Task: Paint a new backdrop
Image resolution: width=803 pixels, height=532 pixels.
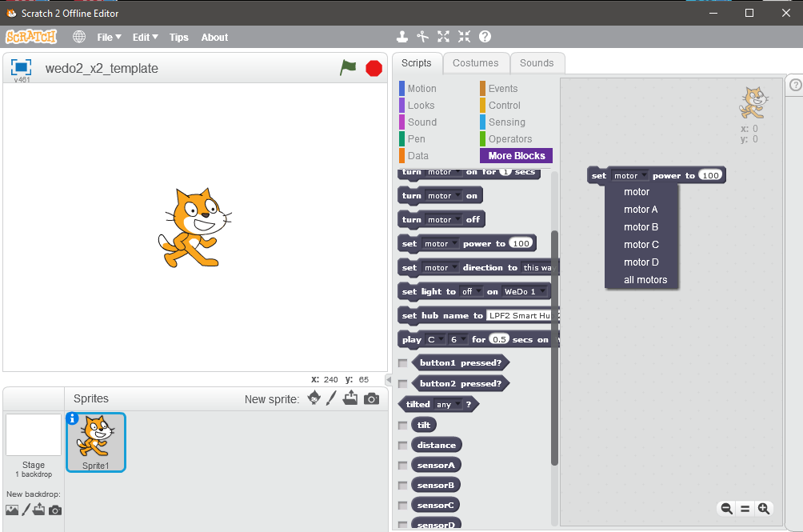Action: [26, 510]
